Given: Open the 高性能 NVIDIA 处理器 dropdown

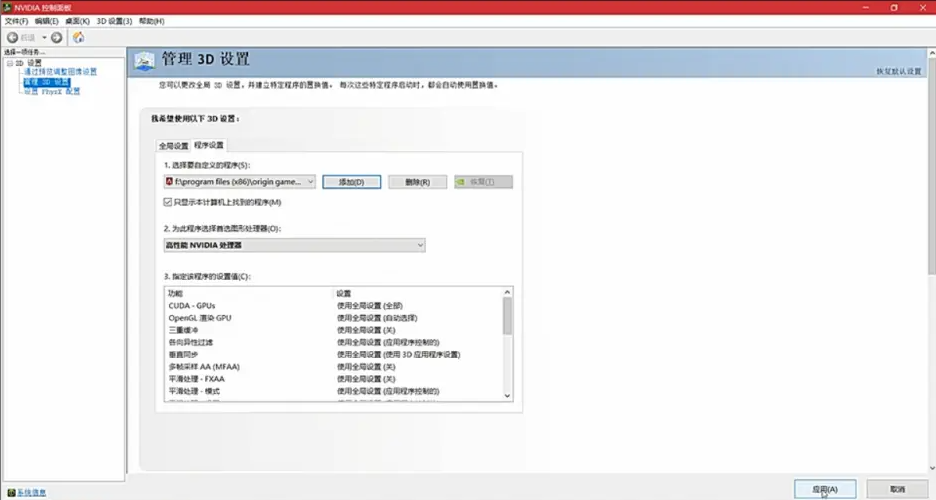Looking at the screenshot, I should click(x=294, y=245).
